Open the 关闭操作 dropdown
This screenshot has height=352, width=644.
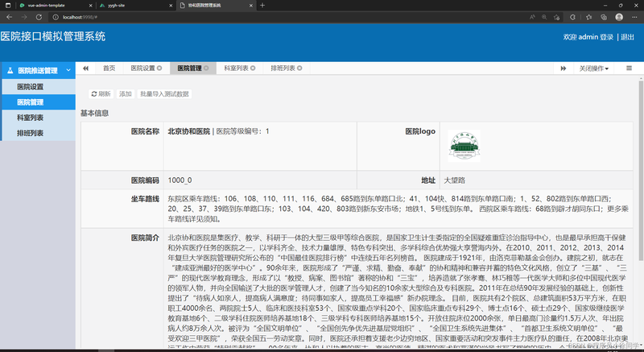[593, 68]
